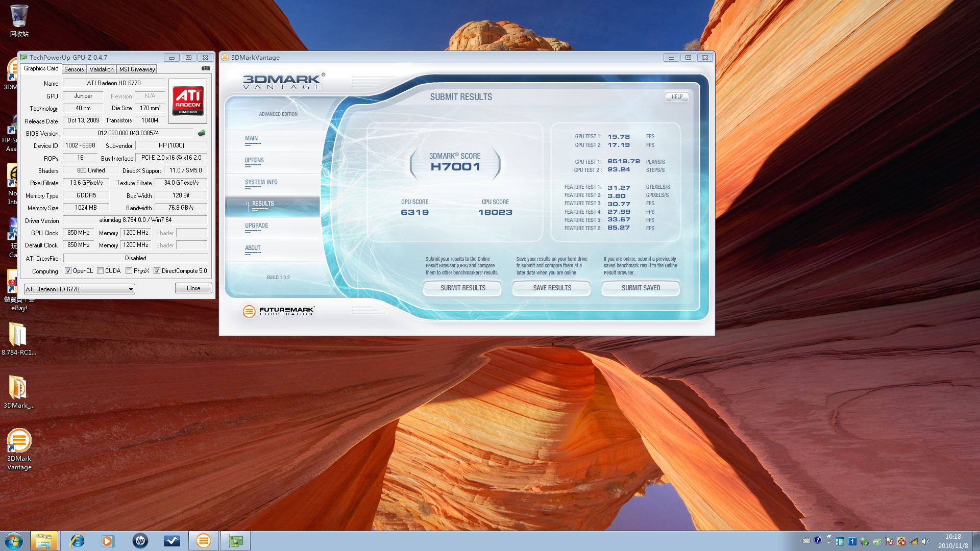Click the GPU Test 1 value 19.78
Viewport: 980px width, 551px height.
(x=619, y=137)
